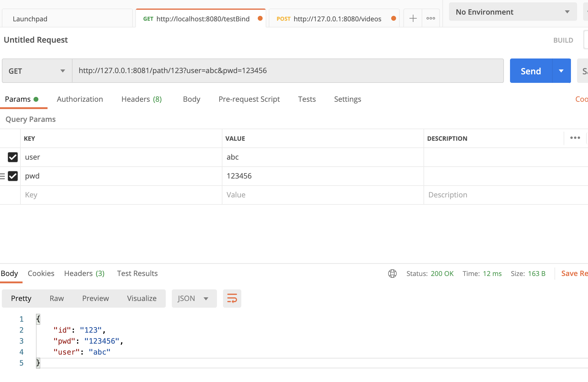Click the Send button
Screen dimensions: 588x382
point(531,71)
